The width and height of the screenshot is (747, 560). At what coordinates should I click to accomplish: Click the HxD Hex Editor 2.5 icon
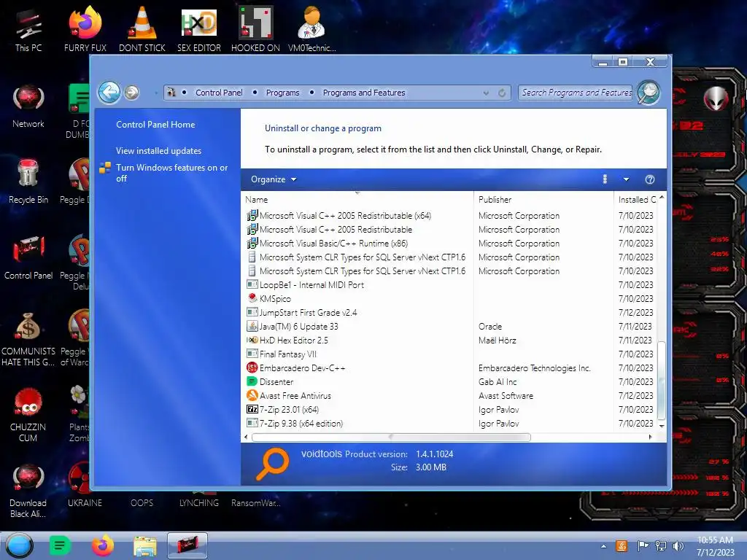pos(252,340)
